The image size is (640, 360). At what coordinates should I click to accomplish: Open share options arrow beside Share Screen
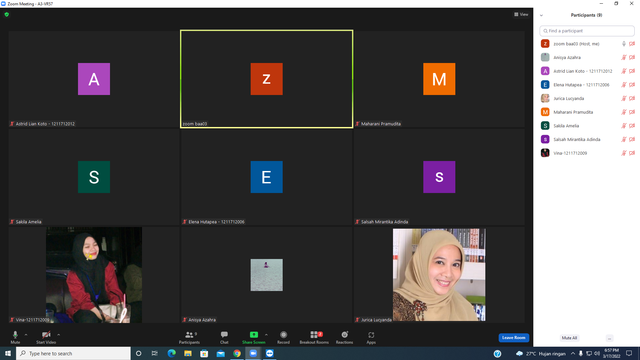pos(266,335)
